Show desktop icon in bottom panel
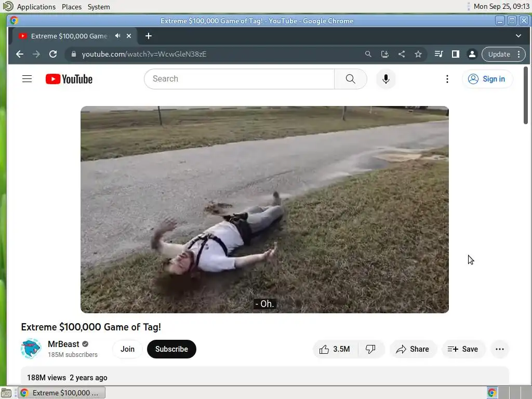This screenshot has height=399, width=532. pyautogui.click(x=6, y=393)
